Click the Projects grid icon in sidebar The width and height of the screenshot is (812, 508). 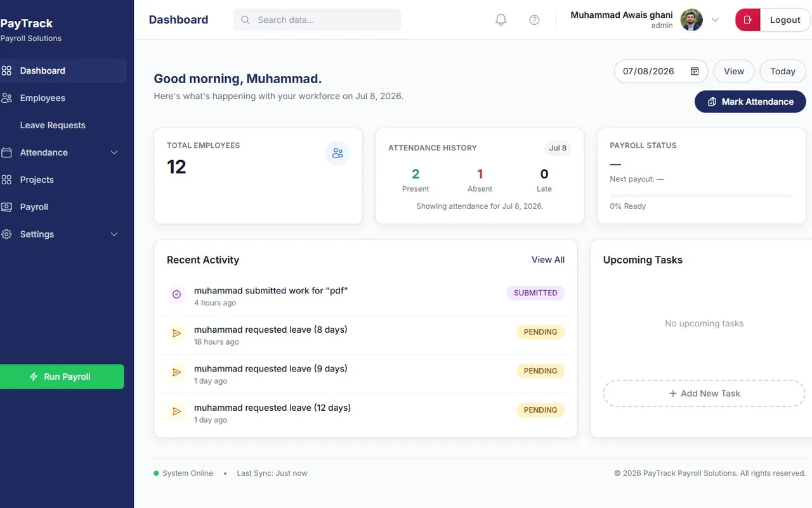(7, 180)
